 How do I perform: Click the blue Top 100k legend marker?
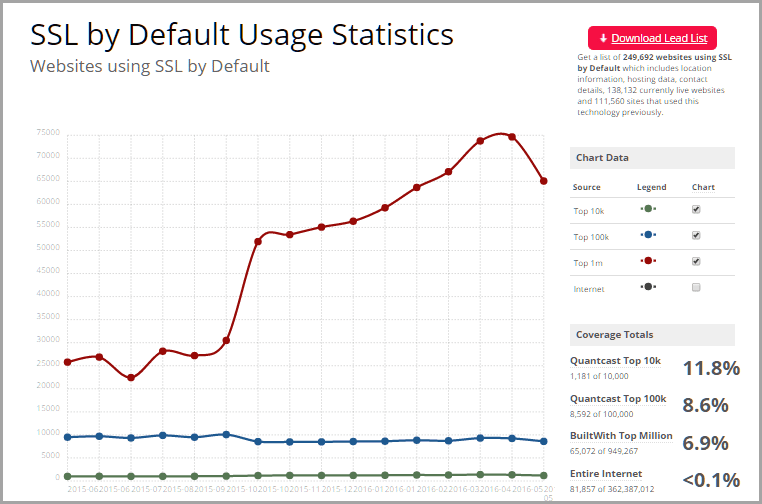[648, 235]
